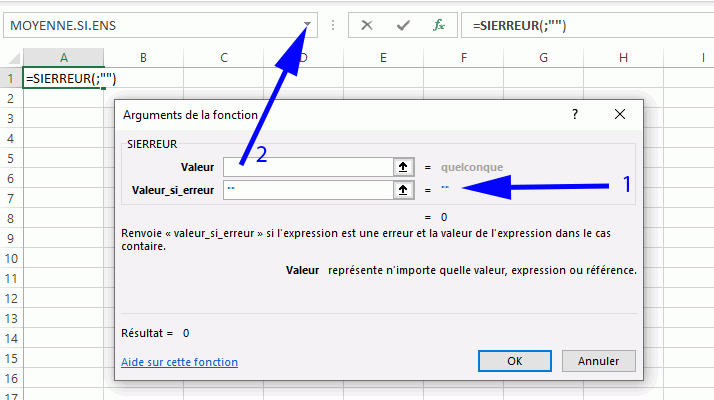Select row 2 header
The height and width of the screenshot is (400, 714).
tap(11, 98)
